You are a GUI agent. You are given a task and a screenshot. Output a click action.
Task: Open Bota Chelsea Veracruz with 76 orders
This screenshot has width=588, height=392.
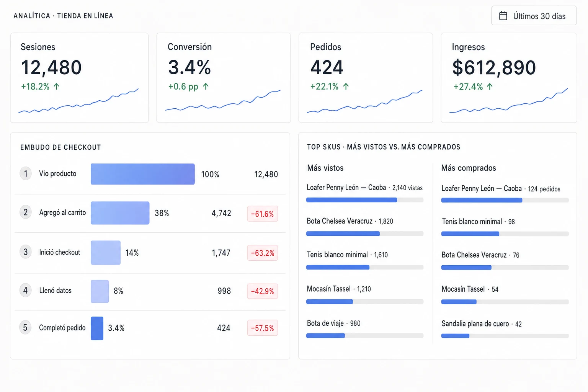(480, 255)
